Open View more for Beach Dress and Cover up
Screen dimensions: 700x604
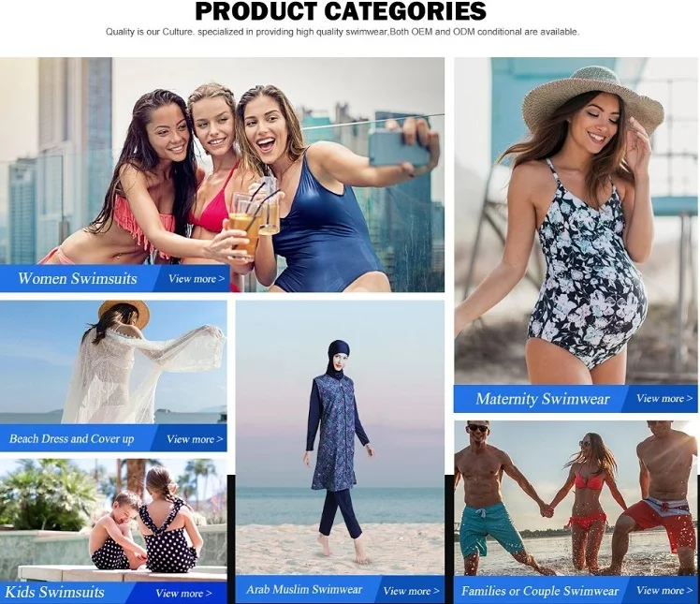tap(195, 439)
